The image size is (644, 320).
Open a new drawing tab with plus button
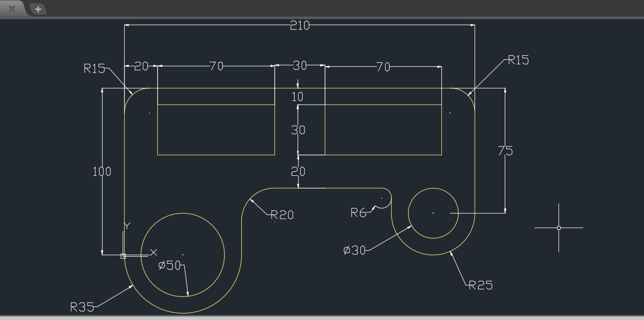[38, 9]
